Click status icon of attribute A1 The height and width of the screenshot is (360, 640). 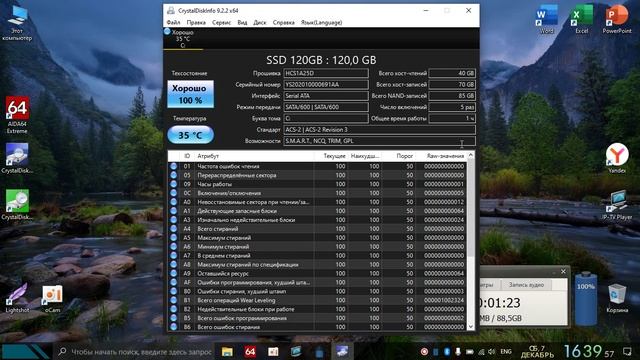click(x=173, y=211)
